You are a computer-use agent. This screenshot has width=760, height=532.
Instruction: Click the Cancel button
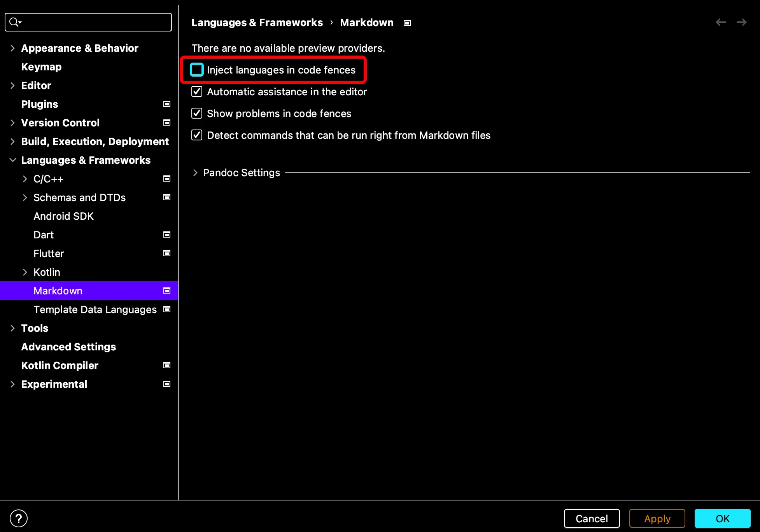[591, 518]
